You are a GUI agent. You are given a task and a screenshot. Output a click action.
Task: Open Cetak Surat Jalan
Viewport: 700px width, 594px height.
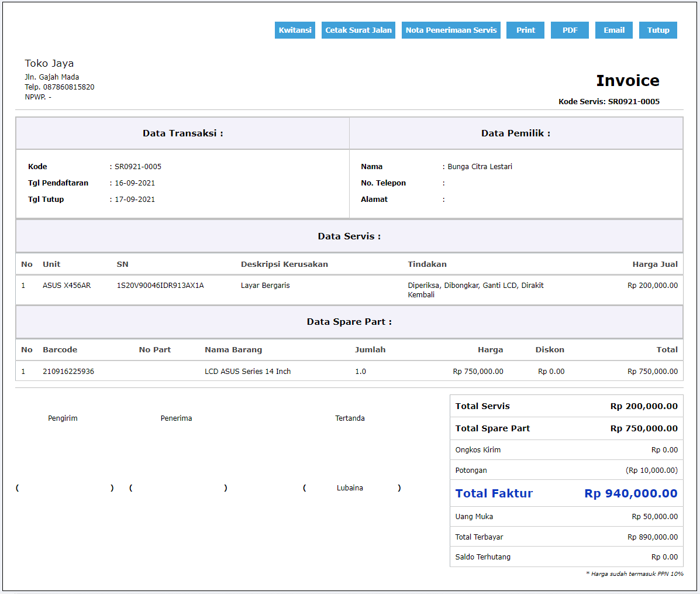click(358, 30)
